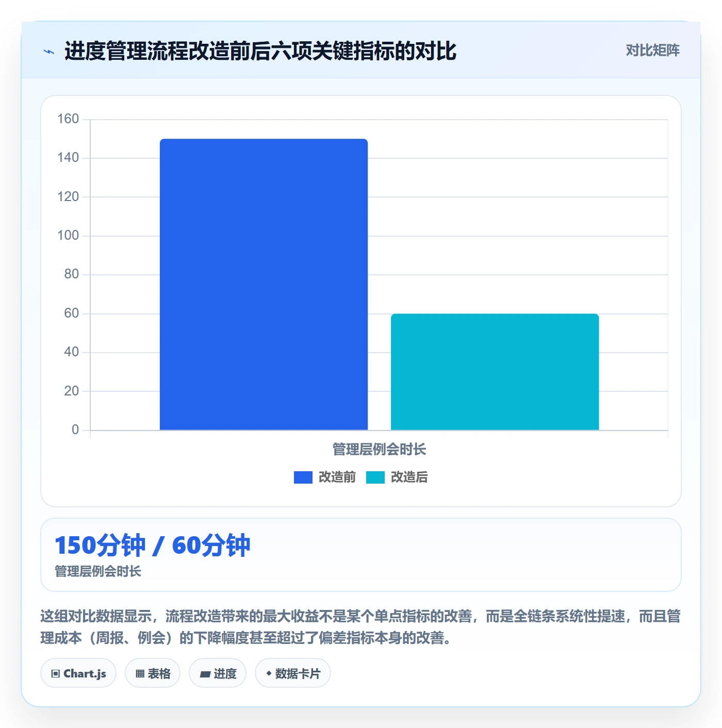Click the 对比矩阵 label in header
Viewport: 722px width, 728px height.
tap(652, 51)
